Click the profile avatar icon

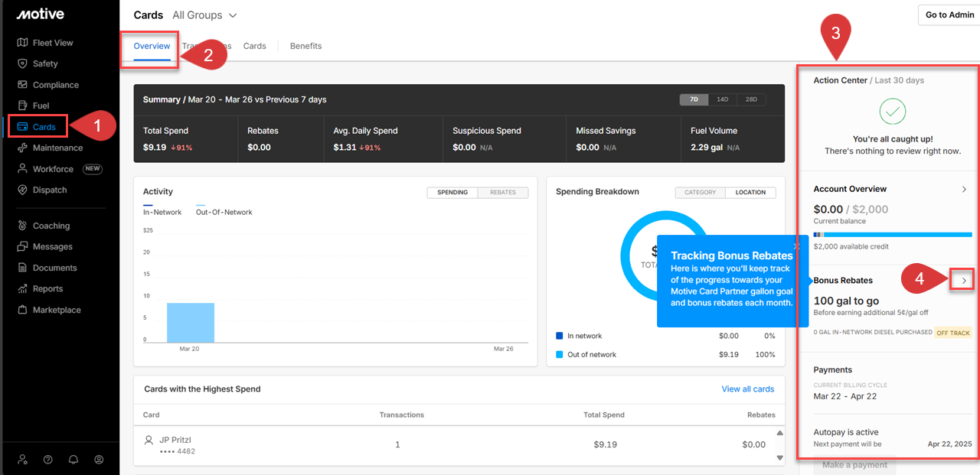click(99, 460)
